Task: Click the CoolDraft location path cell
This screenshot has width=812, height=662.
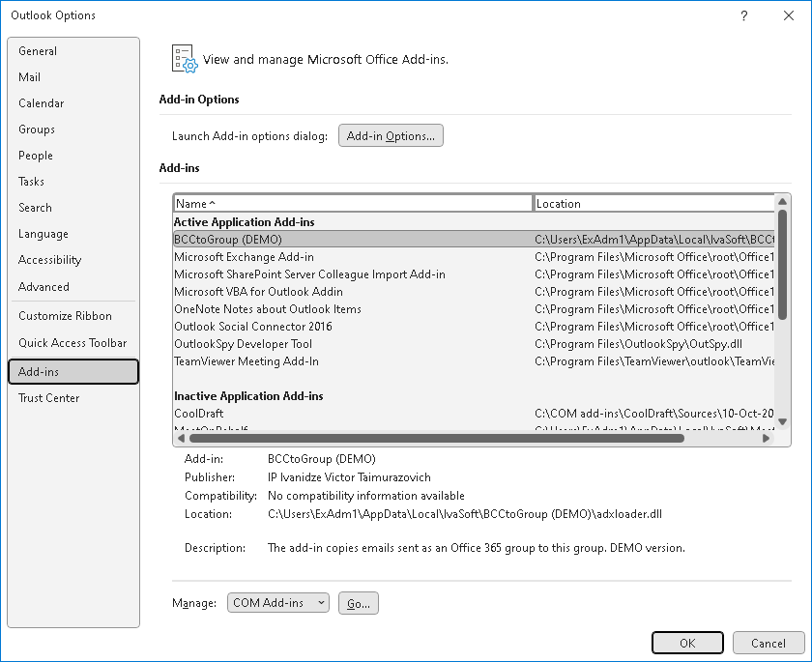Action: 654,414
